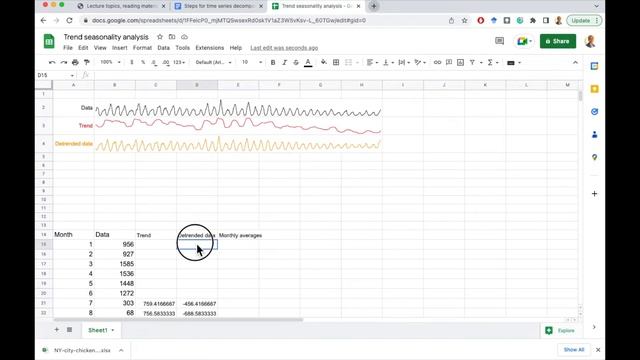The image size is (640, 360).
Task: Collapse the menus with caret arrow
Action: click(x=575, y=62)
